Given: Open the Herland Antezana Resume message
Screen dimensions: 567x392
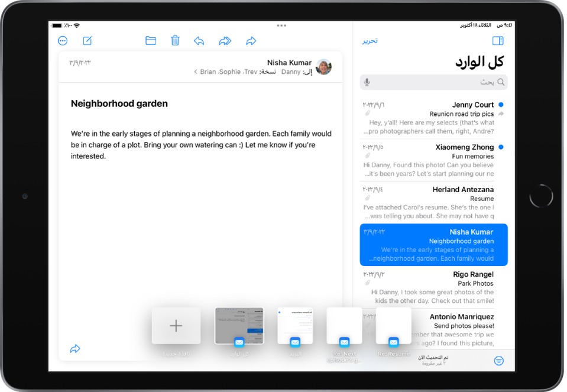Looking at the screenshot, I should [x=433, y=202].
